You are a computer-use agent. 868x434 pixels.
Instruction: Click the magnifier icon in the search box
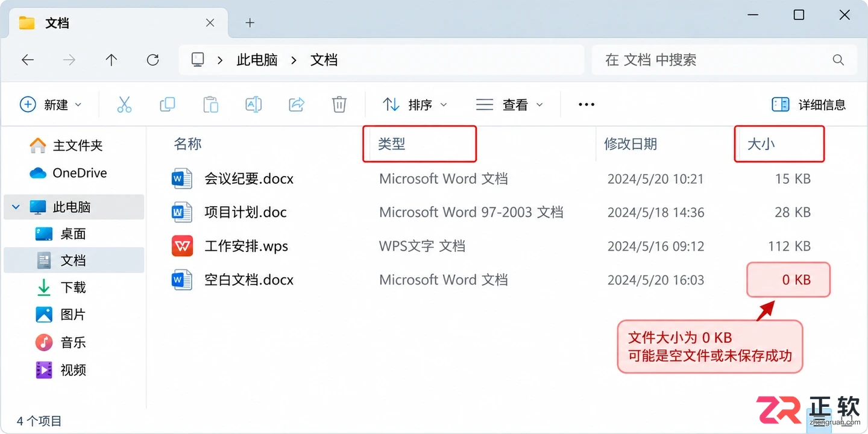pyautogui.click(x=838, y=60)
